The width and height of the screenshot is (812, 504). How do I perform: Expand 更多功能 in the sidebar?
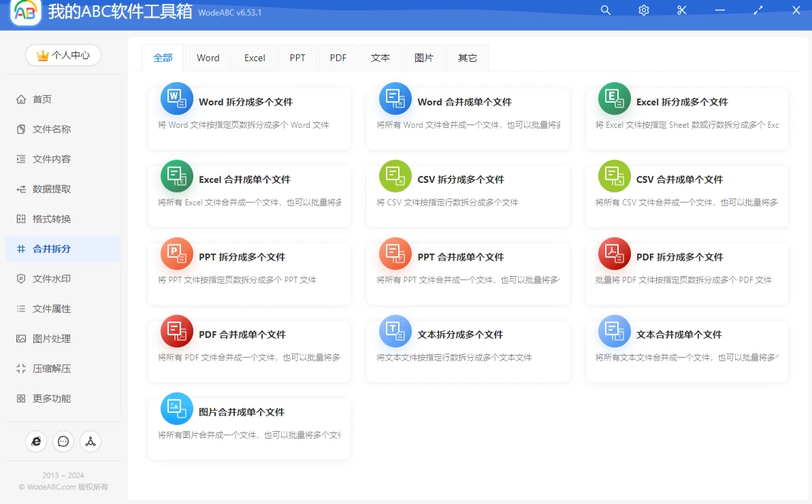(52, 399)
